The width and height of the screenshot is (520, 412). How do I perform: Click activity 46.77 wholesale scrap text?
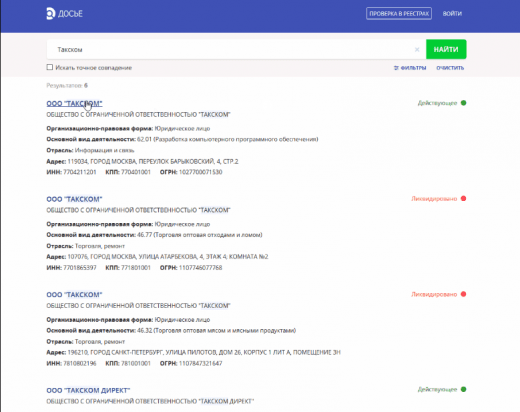point(200,235)
